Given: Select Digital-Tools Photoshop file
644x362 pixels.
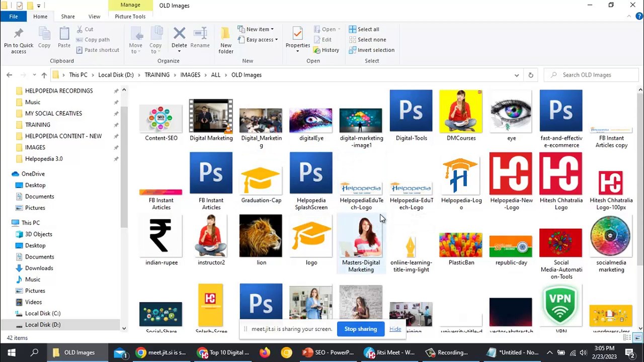Looking at the screenshot, I should pos(411,115).
